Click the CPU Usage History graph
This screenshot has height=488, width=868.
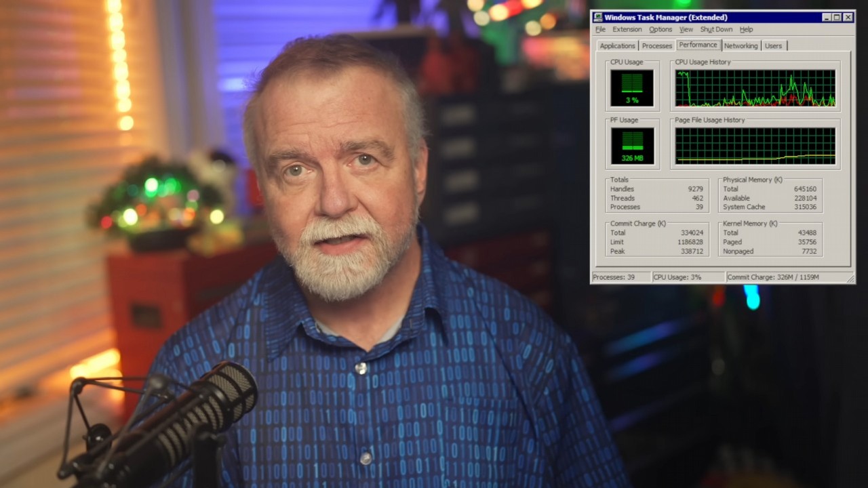point(754,88)
